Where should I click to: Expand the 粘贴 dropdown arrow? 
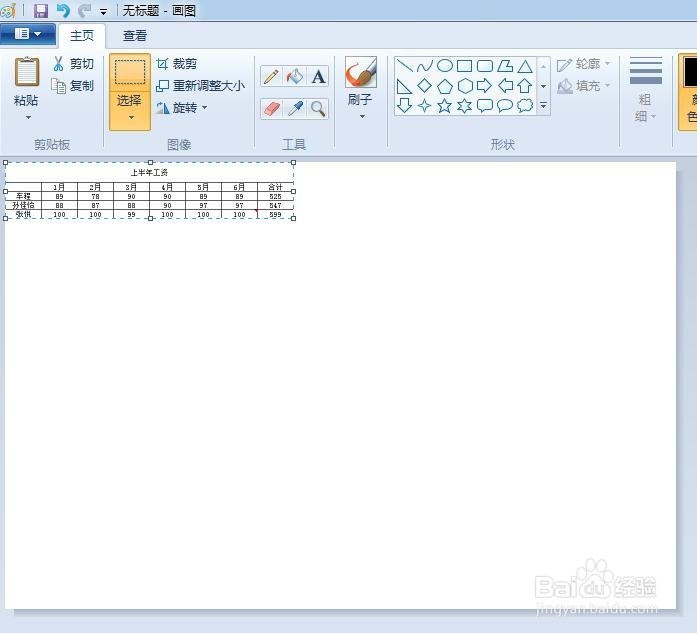[28, 117]
